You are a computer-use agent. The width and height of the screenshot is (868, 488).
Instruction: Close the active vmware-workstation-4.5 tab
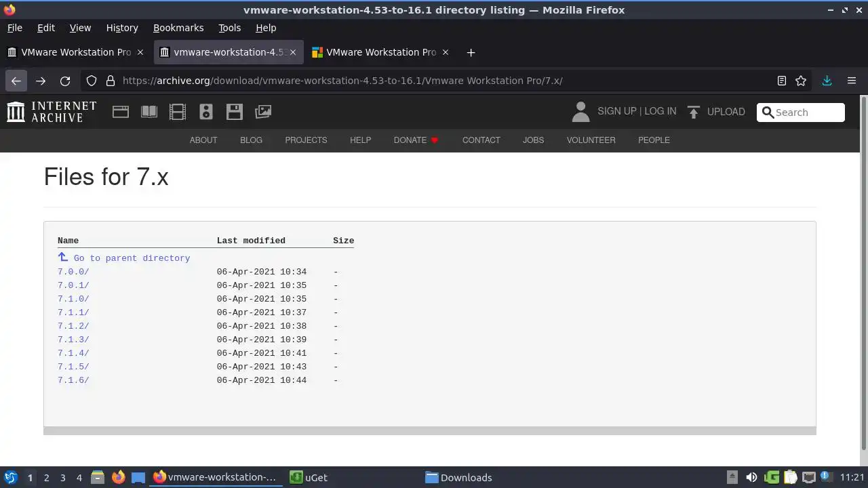(x=293, y=52)
